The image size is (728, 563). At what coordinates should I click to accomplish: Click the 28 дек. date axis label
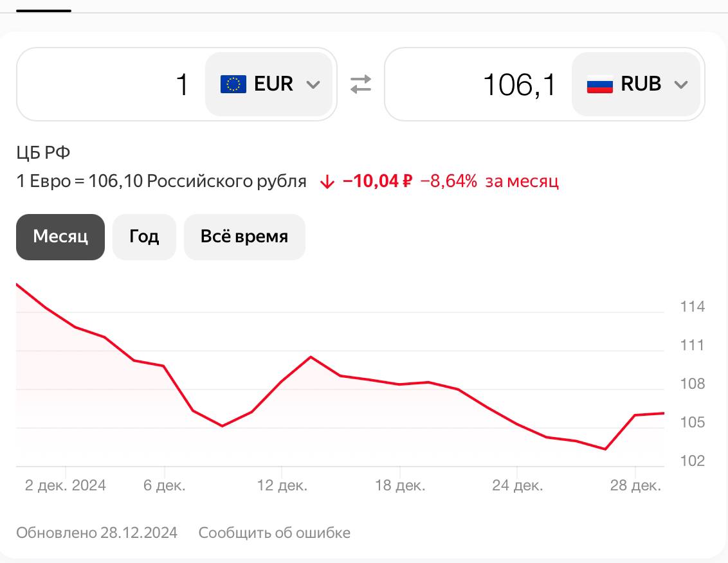click(x=635, y=486)
